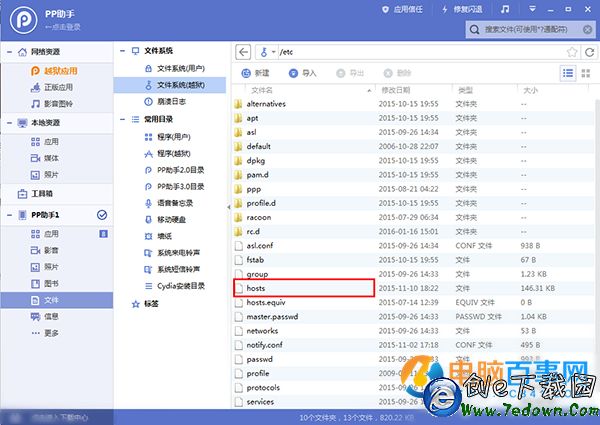Screen dimensions: 600x425
Task: Click the /etc path address field
Action: (421, 52)
